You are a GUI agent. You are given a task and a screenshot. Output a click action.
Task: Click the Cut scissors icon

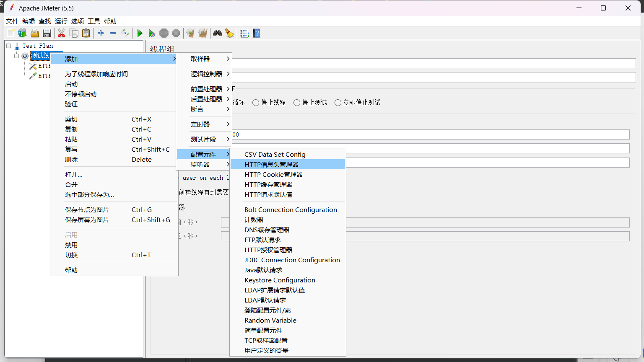[x=62, y=33]
